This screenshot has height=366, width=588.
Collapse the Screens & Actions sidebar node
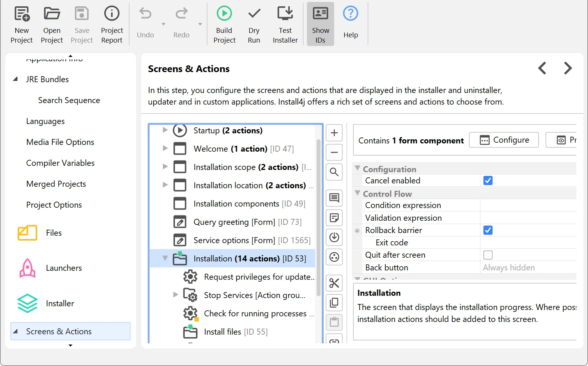coord(15,331)
